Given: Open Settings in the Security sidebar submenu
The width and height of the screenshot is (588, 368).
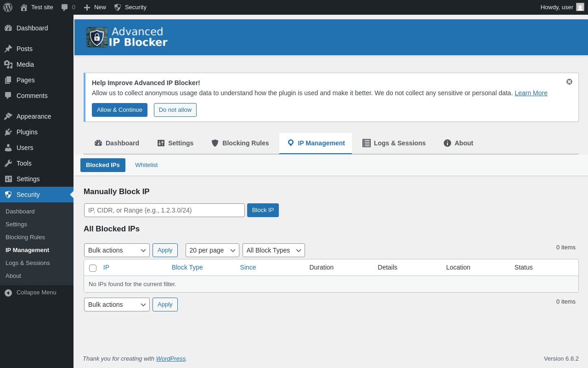Looking at the screenshot, I should (x=16, y=224).
